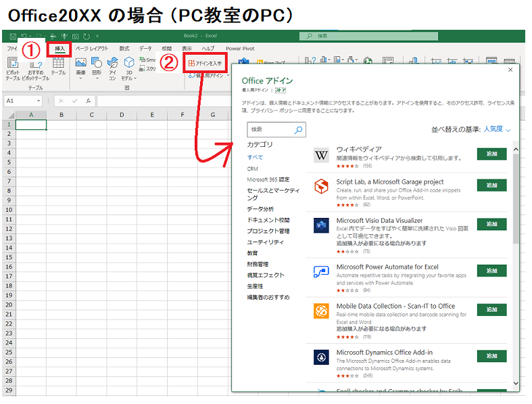Click the Select All corner triangle
Viewport: 532px width, 404px height.
(11, 115)
